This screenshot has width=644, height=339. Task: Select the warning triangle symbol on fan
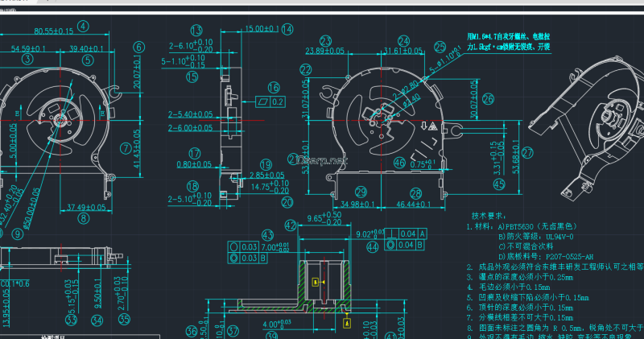point(432,126)
